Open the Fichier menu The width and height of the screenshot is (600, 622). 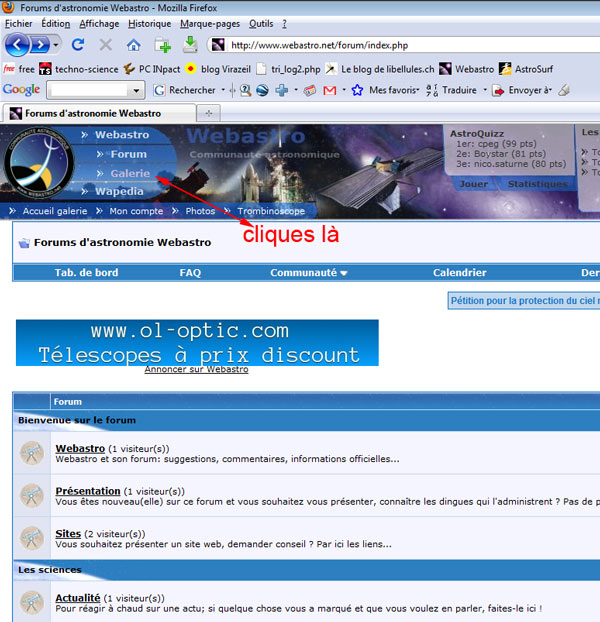(x=18, y=24)
